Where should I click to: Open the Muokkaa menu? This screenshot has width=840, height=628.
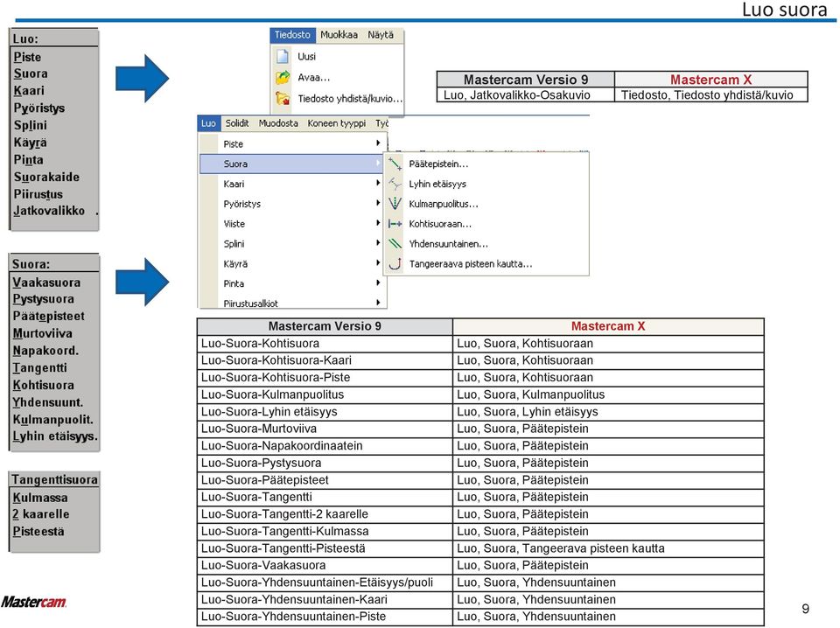pyautogui.click(x=339, y=35)
